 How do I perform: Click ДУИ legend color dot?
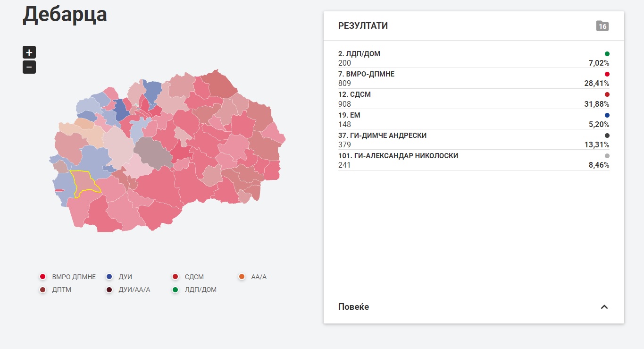click(109, 277)
